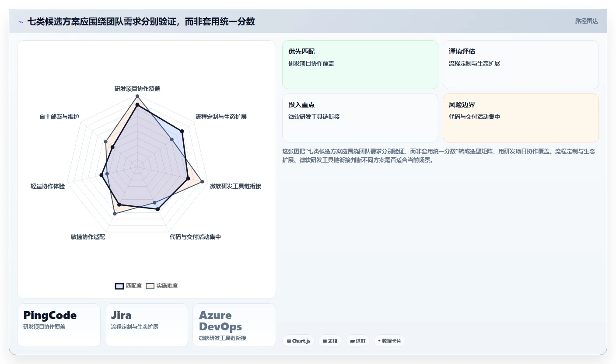616x364 pixels.
Task: Click the Chart.js chip
Action: (x=298, y=341)
